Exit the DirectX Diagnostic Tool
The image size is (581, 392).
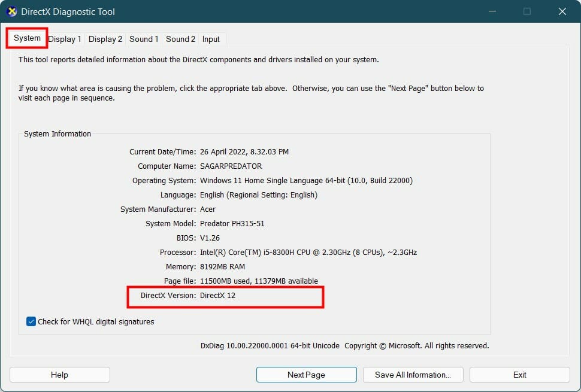pos(519,375)
